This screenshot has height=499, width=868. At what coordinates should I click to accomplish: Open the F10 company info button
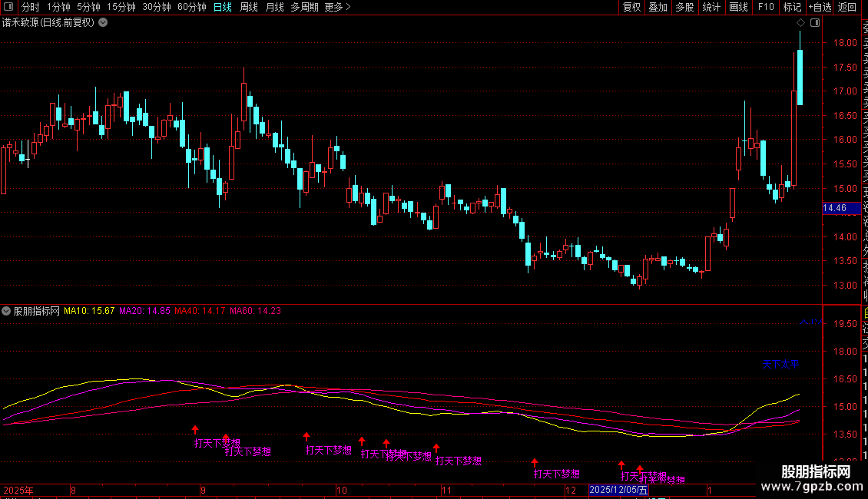coord(766,7)
